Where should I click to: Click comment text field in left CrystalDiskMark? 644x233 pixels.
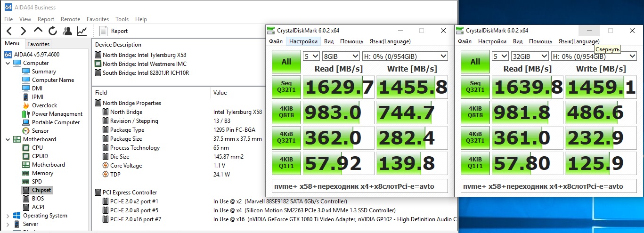click(x=360, y=186)
